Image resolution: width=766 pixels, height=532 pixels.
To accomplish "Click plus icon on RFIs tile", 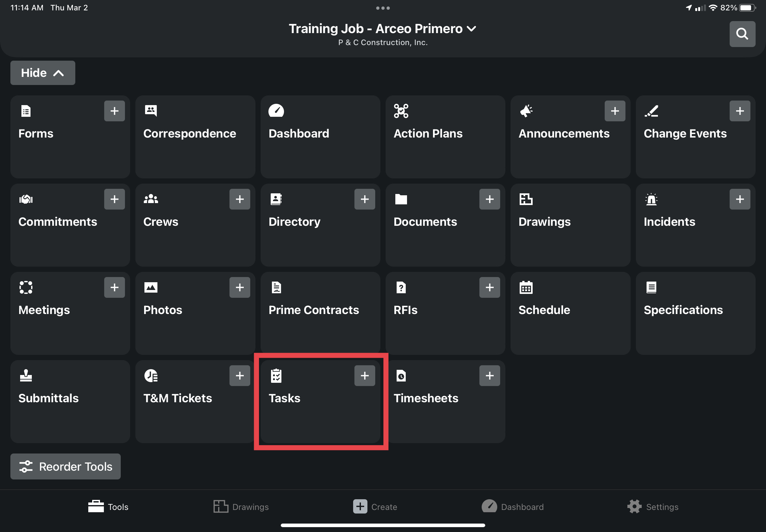I will pyautogui.click(x=489, y=287).
